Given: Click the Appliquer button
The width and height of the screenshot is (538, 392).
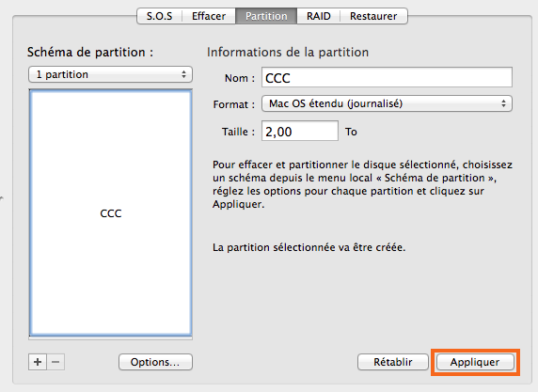Looking at the screenshot, I should point(475,362).
